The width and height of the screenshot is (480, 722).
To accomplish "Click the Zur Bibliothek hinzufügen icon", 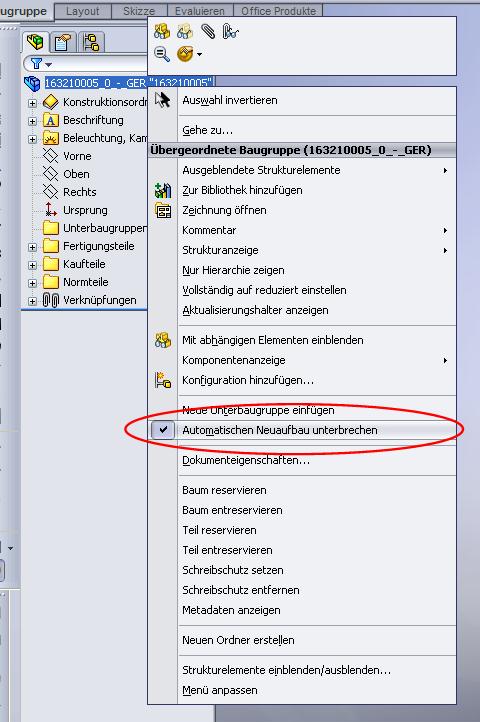I will coord(163,190).
